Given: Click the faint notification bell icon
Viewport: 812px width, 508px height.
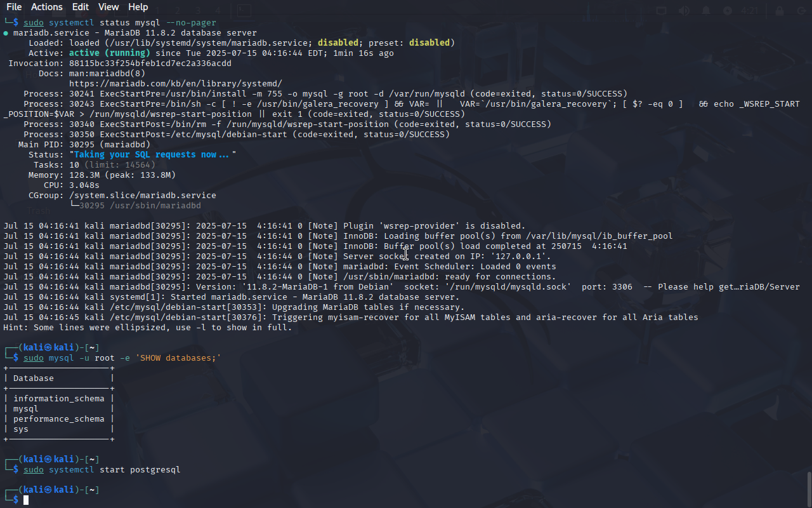Looking at the screenshot, I should (706, 10).
